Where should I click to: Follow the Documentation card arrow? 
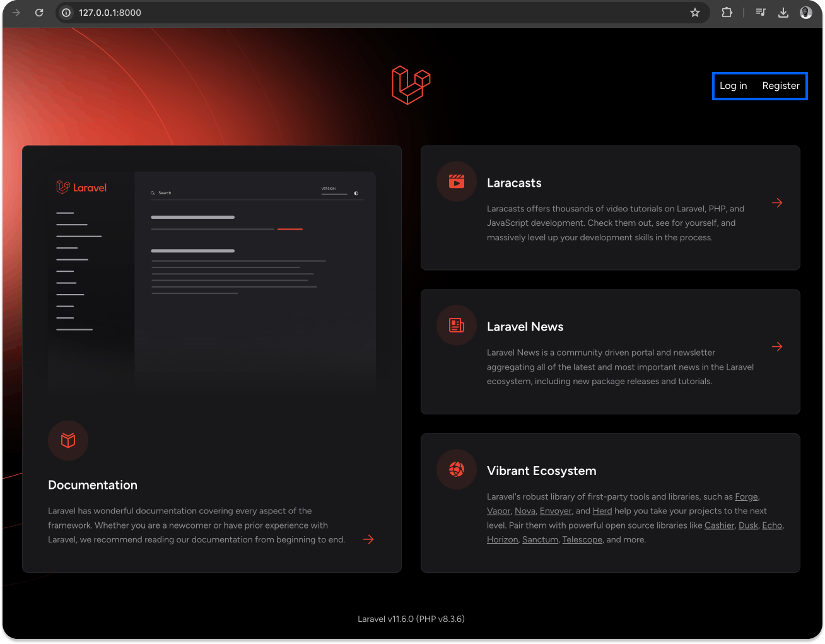click(x=368, y=539)
